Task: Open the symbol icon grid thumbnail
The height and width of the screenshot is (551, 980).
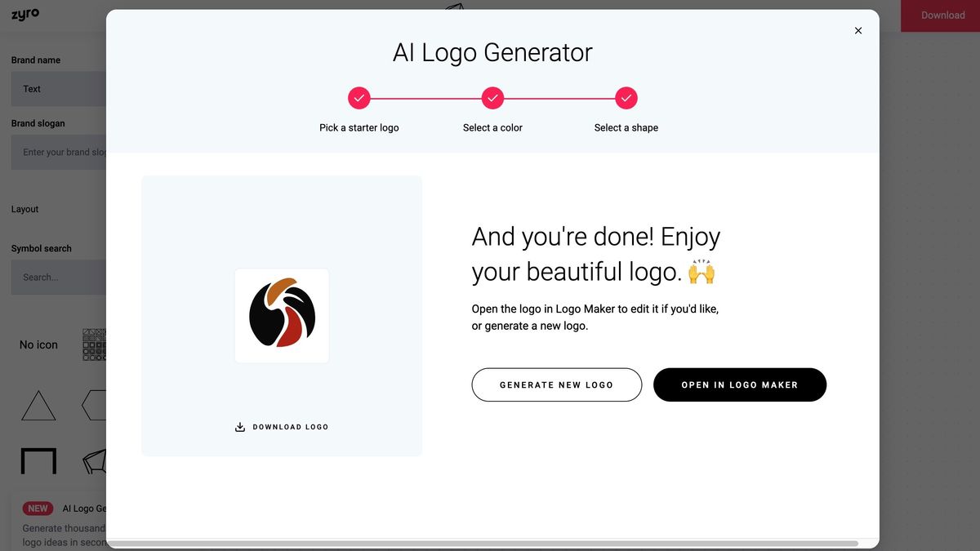Action: click(x=96, y=344)
